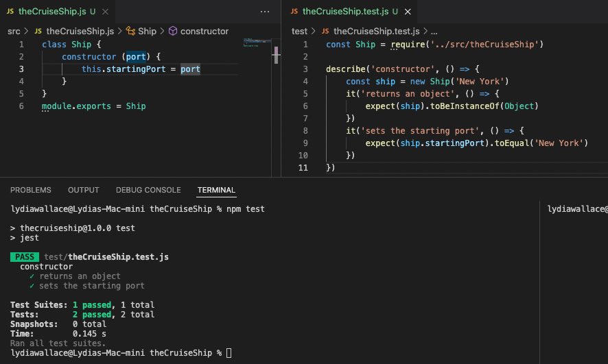
Task: Click 'const ship = new Ship' line
Action: point(427,82)
